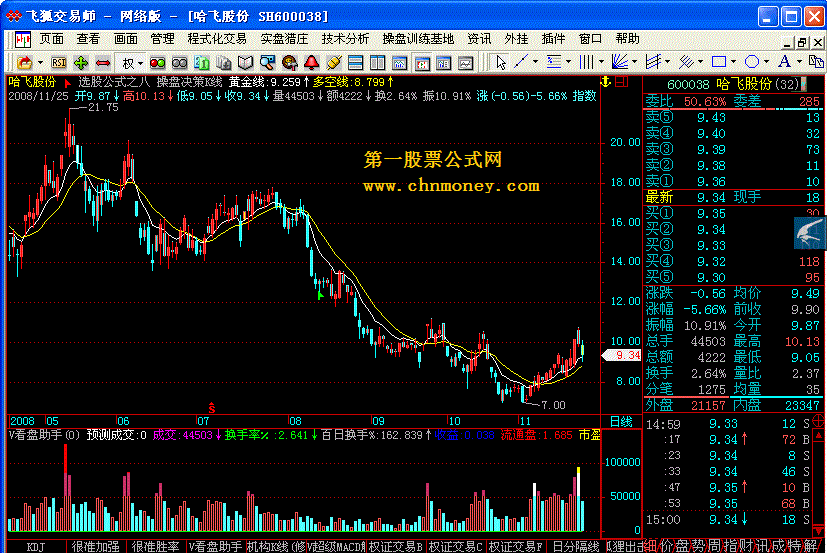The width and height of the screenshot is (827, 553).
Task: Select the slanted channel lines tool
Action: [653, 63]
